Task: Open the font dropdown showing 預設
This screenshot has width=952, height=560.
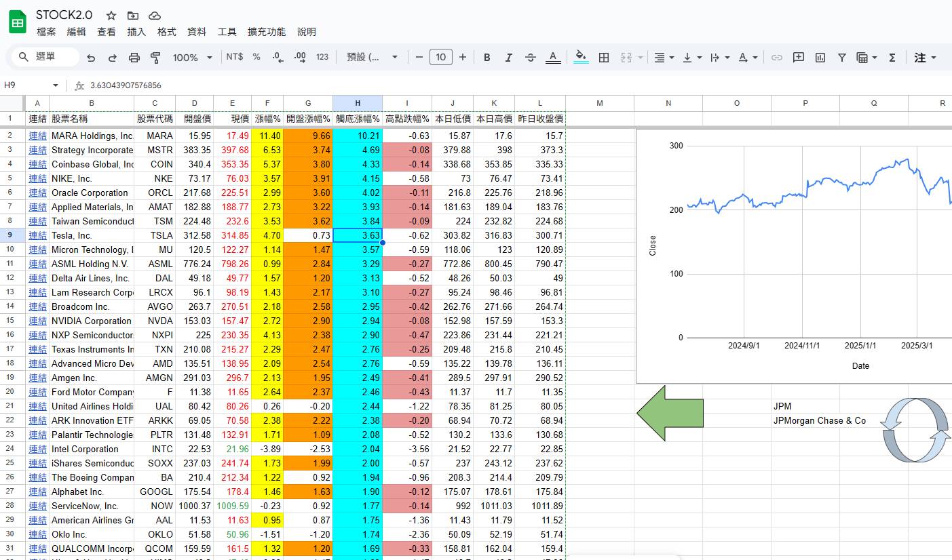Action: coord(372,57)
